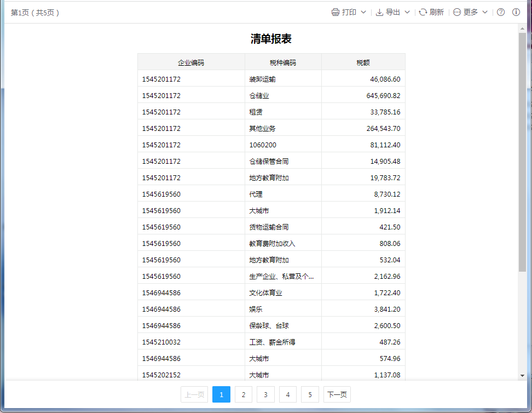Expand the 更多 dropdown arrow
This screenshot has width=532, height=413.
click(x=485, y=12)
